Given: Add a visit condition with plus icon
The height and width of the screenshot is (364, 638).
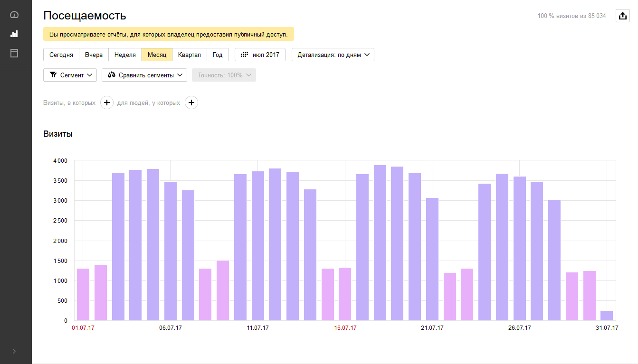Looking at the screenshot, I should point(107,103).
